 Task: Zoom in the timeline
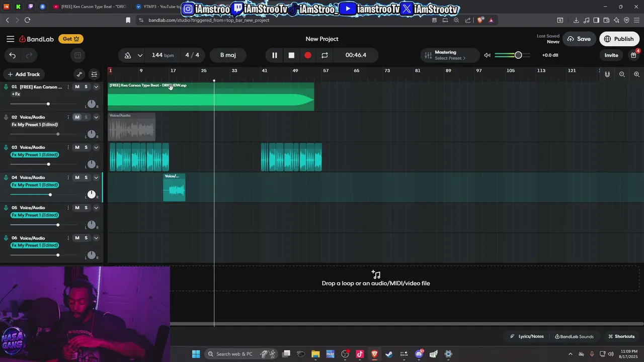point(636,74)
